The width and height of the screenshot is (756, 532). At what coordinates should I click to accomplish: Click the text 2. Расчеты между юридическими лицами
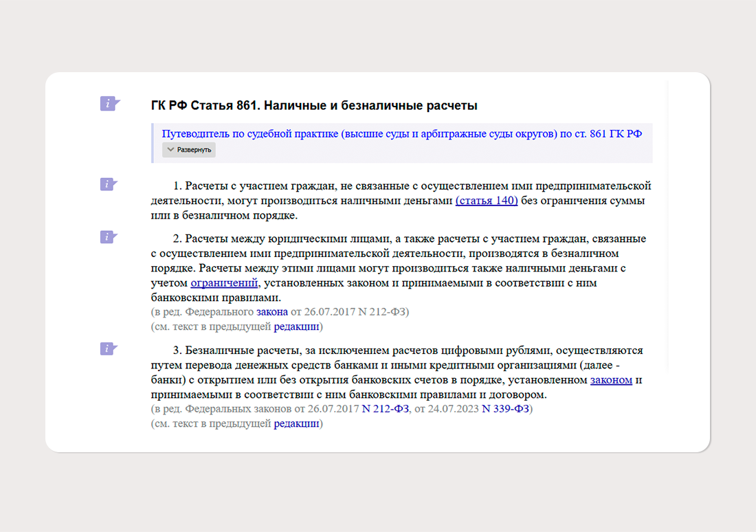click(x=281, y=239)
